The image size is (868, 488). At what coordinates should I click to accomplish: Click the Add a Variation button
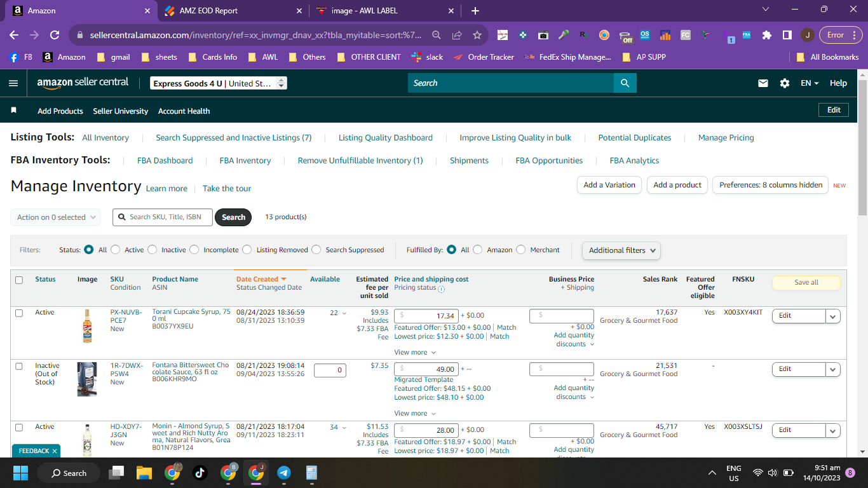pyautogui.click(x=609, y=185)
